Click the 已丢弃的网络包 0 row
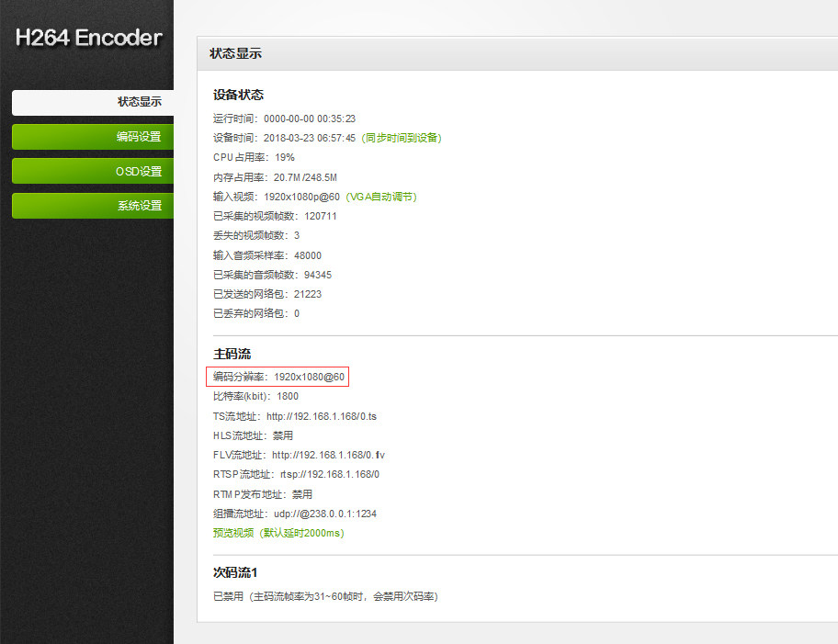Screen dimensions: 838x644 coord(256,313)
